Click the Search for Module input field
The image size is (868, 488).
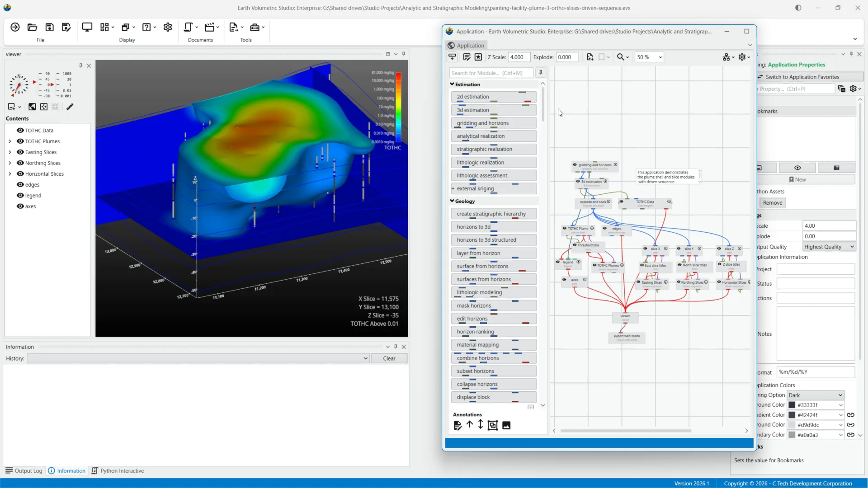pyautogui.click(x=491, y=73)
